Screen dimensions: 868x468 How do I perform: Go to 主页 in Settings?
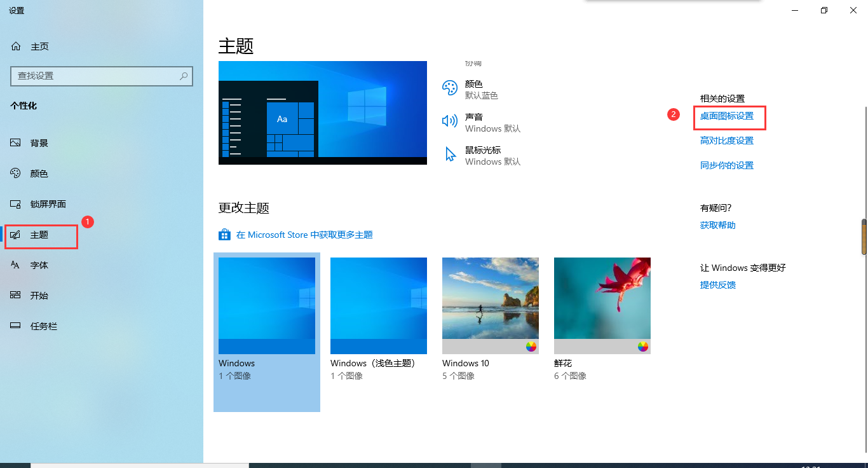(x=102, y=46)
